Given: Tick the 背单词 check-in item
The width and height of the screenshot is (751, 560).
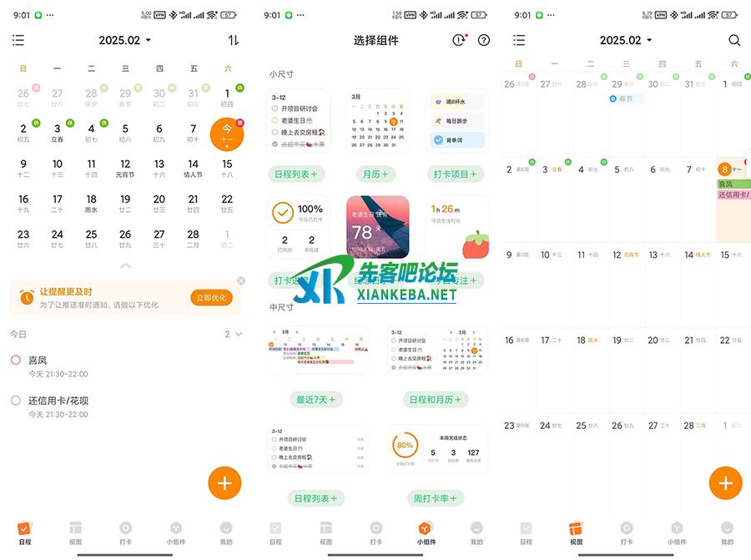Looking at the screenshot, I should pos(438,140).
